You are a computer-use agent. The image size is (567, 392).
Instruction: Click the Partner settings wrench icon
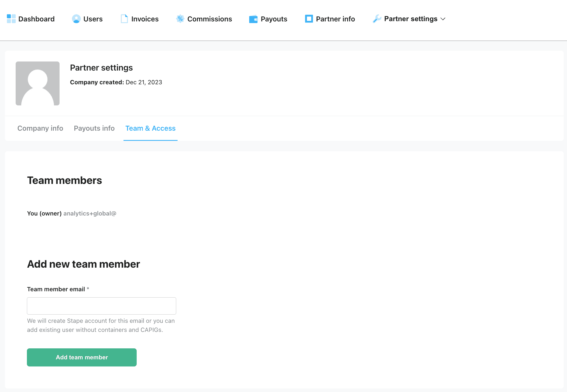pyautogui.click(x=377, y=19)
